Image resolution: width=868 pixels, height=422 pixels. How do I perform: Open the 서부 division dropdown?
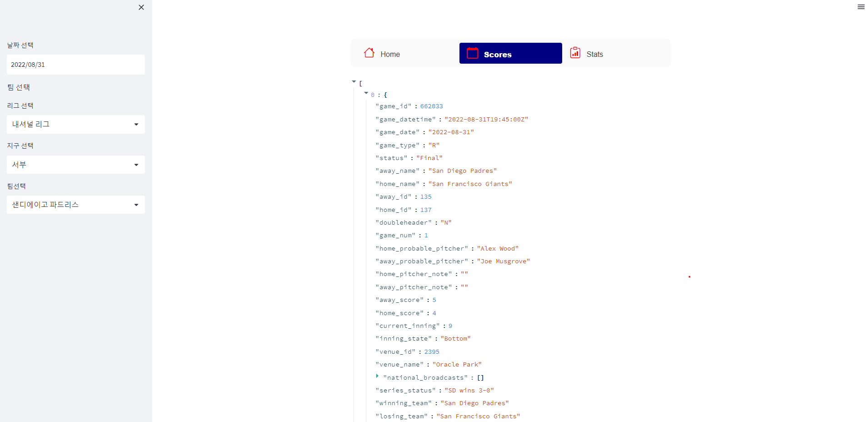pos(76,165)
